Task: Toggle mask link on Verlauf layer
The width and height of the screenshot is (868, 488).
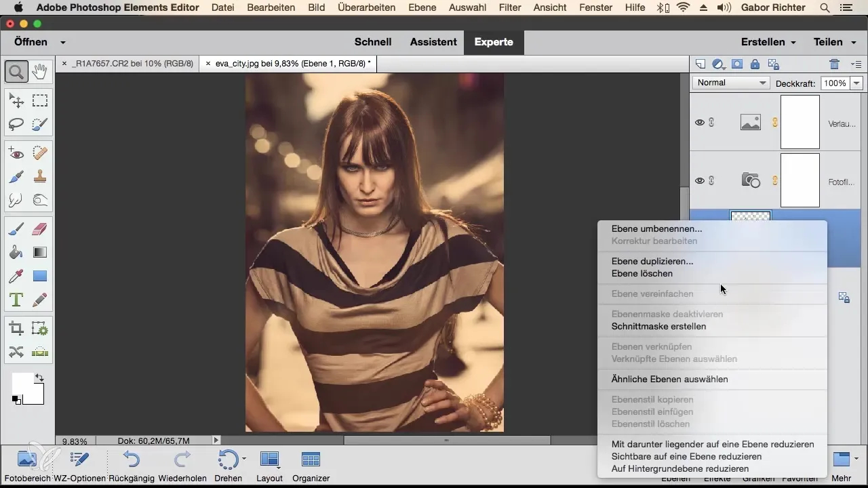Action: click(774, 123)
